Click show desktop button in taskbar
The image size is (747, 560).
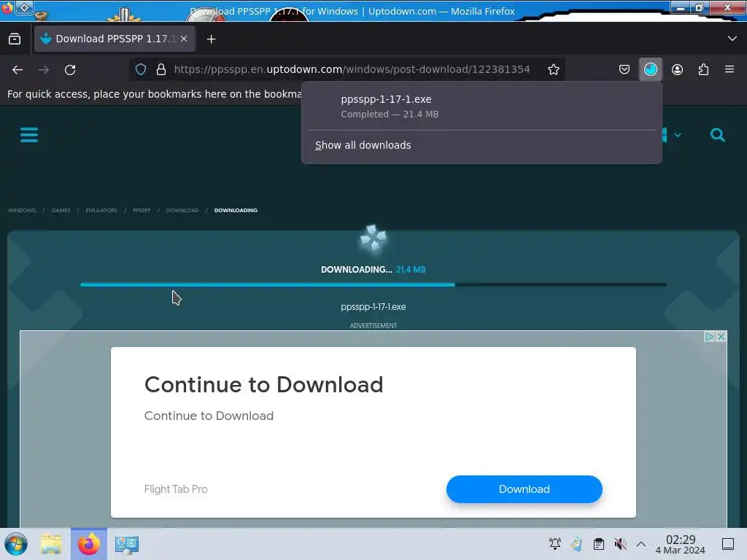coord(728,544)
